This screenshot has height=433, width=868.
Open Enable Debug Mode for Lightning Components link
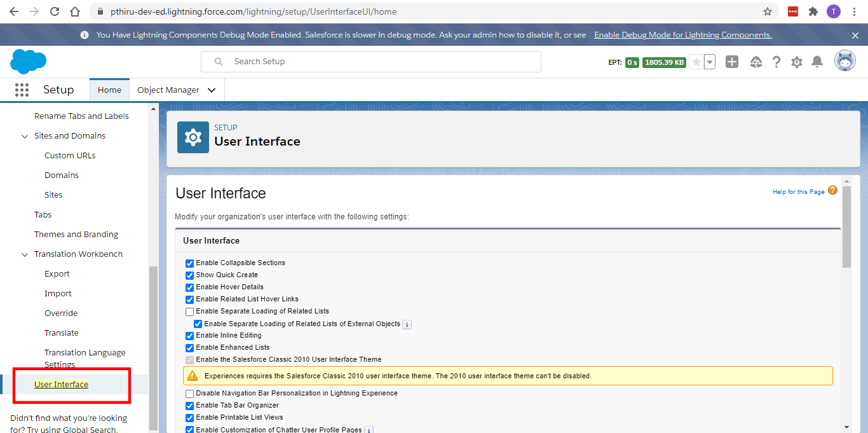[683, 35]
